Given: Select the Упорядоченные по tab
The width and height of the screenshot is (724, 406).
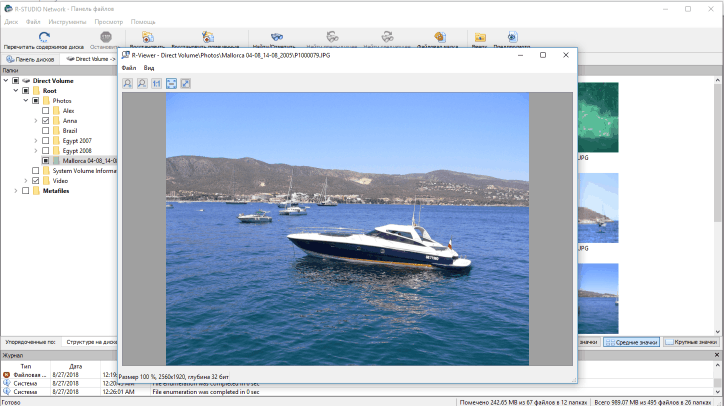Looking at the screenshot, I should [x=30, y=342].
